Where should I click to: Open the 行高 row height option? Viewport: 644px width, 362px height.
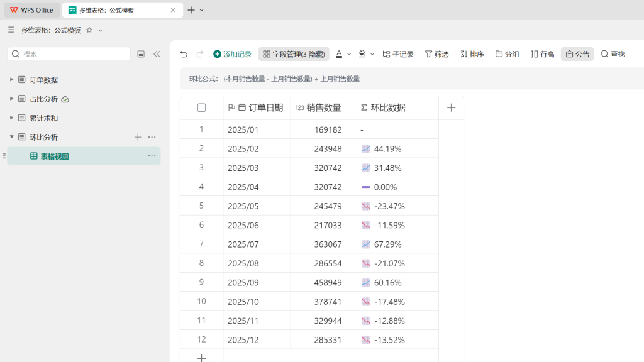tap(543, 54)
